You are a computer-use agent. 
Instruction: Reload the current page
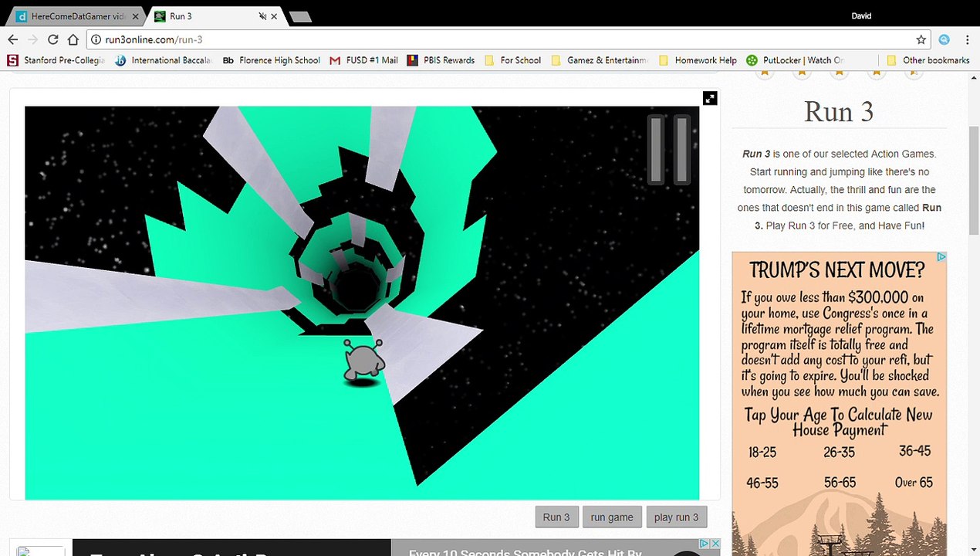[52, 39]
